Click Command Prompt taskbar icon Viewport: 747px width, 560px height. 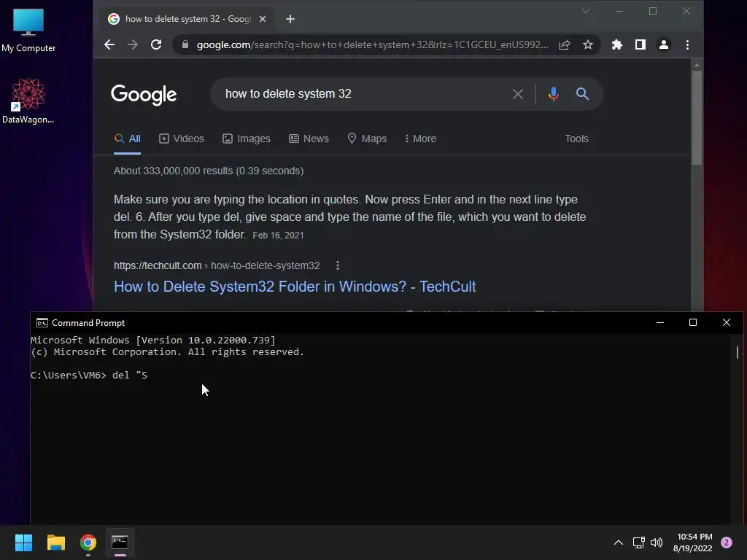point(120,542)
